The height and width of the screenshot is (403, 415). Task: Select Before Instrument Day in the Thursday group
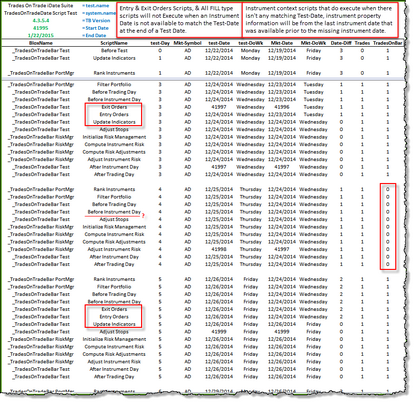[x=114, y=212]
